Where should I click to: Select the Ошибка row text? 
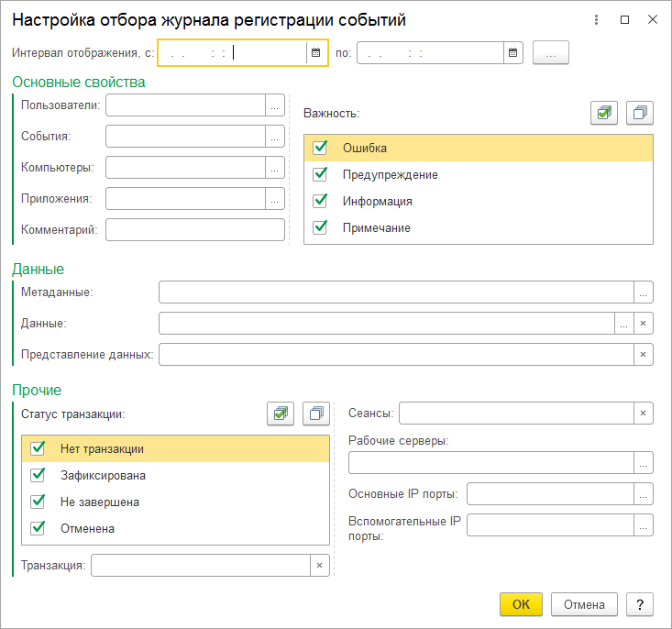365,149
